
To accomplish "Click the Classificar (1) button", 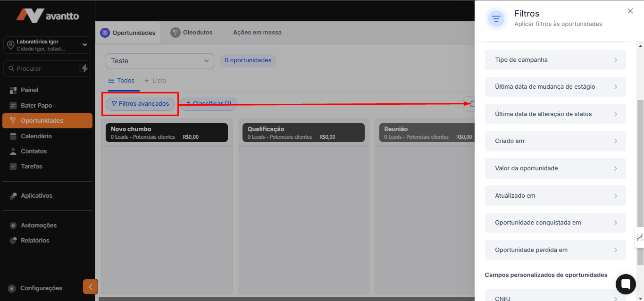I will [x=208, y=104].
